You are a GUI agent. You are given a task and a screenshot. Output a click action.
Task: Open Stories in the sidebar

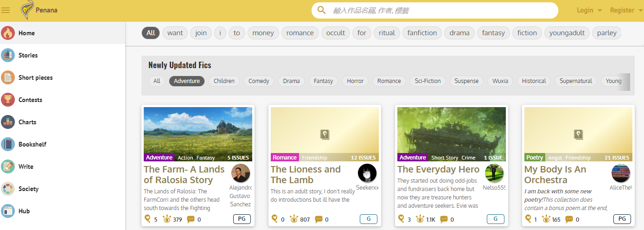click(x=63, y=55)
